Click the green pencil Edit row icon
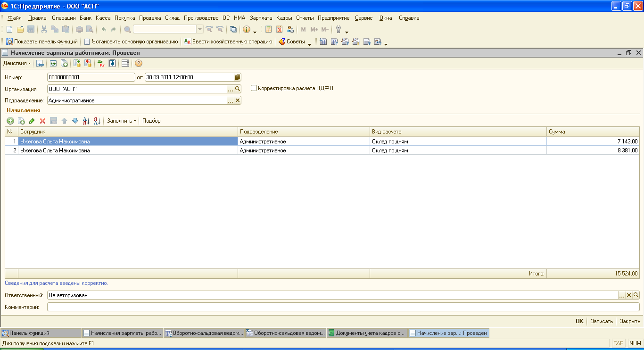This screenshot has width=644, height=350. pos(32,121)
